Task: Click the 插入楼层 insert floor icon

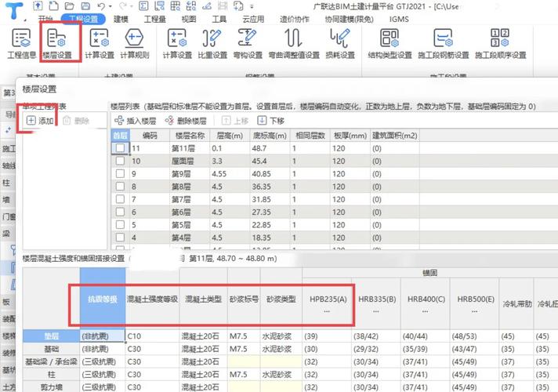Action: (119, 121)
